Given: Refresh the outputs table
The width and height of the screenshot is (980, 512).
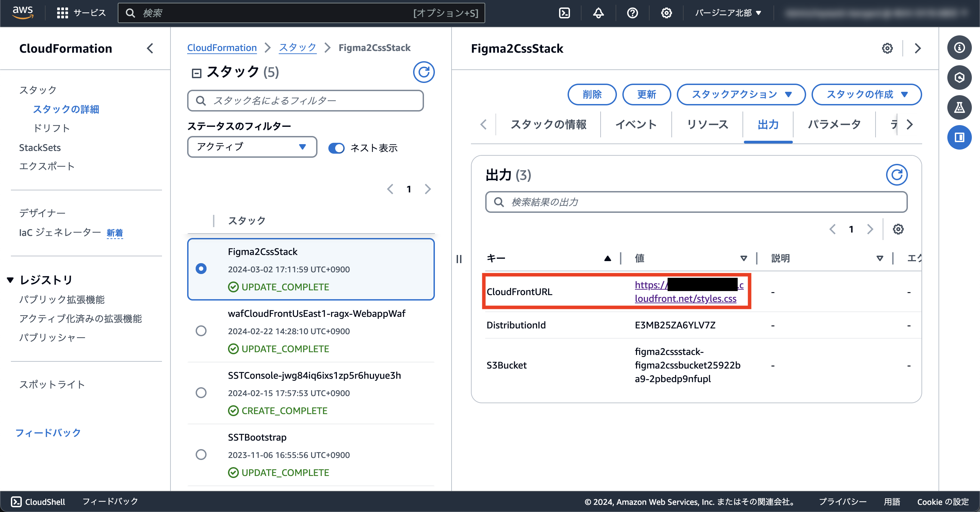Looking at the screenshot, I should (x=897, y=175).
